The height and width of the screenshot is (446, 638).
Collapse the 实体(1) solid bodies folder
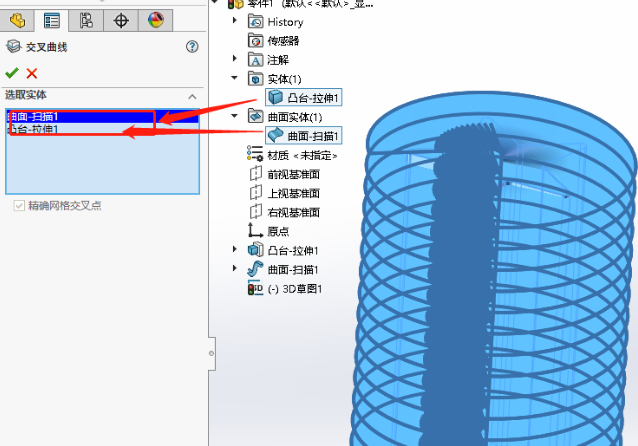234,77
